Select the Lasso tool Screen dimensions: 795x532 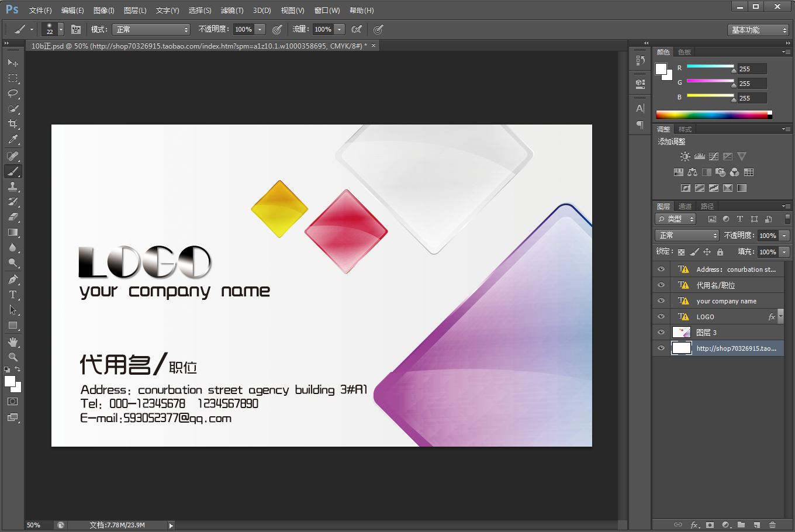(13, 94)
